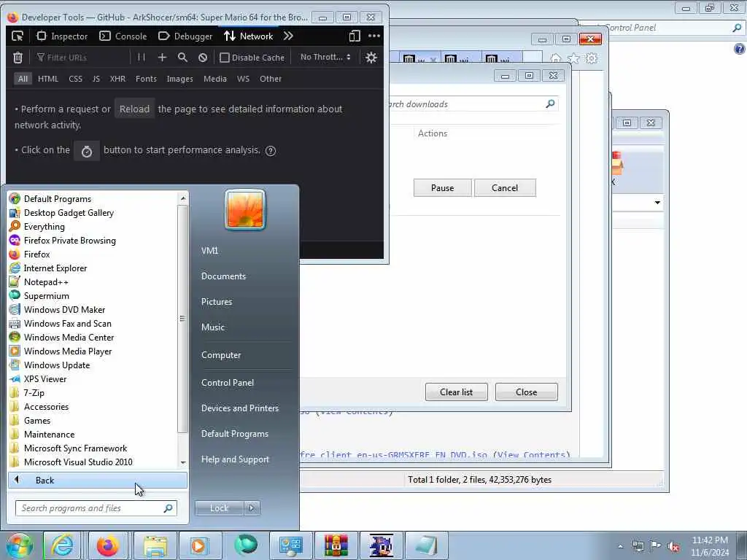Viewport: 747px width, 560px height.
Task: Click the taskbar clock showing 11:42 PM
Action: click(x=710, y=546)
